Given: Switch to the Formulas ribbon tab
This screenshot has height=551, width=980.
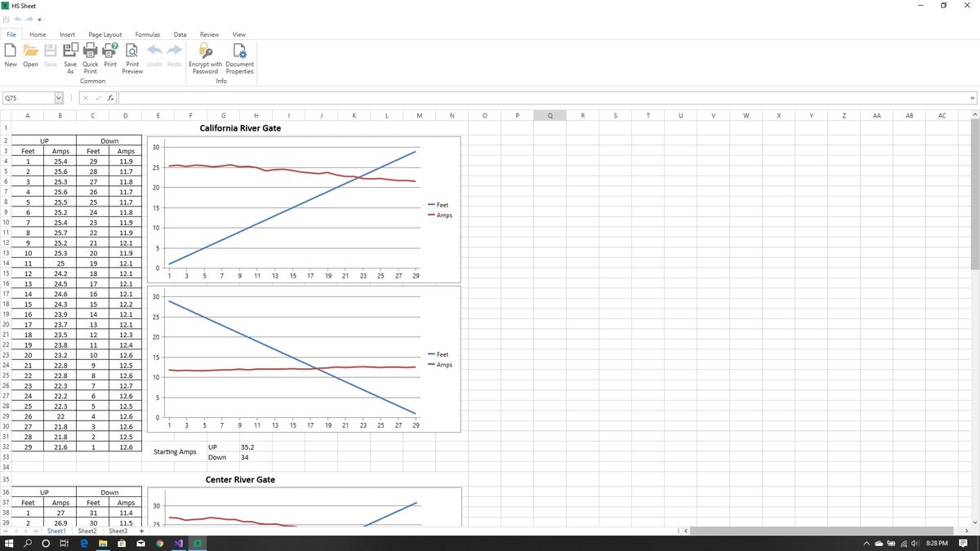Looking at the screenshot, I should [x=147, y=34].
